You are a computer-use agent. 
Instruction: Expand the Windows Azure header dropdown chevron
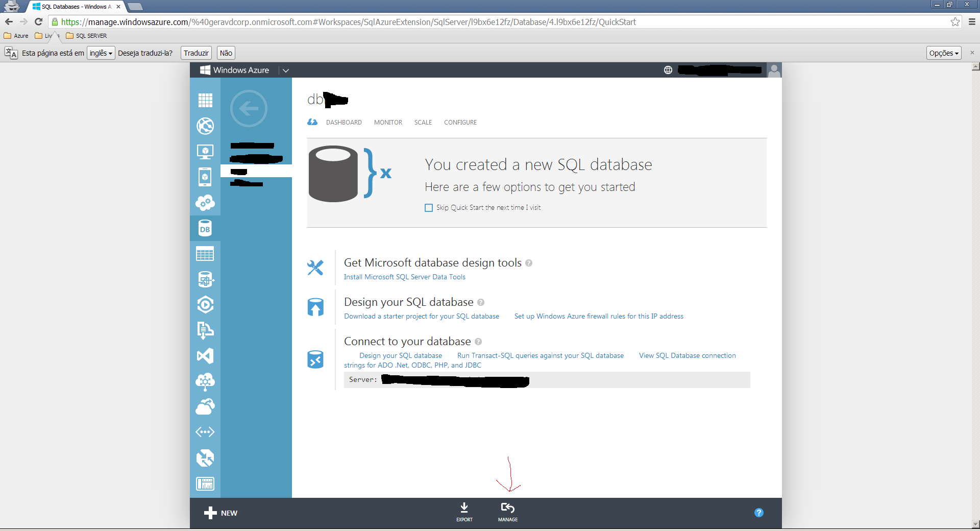(286, 70)
